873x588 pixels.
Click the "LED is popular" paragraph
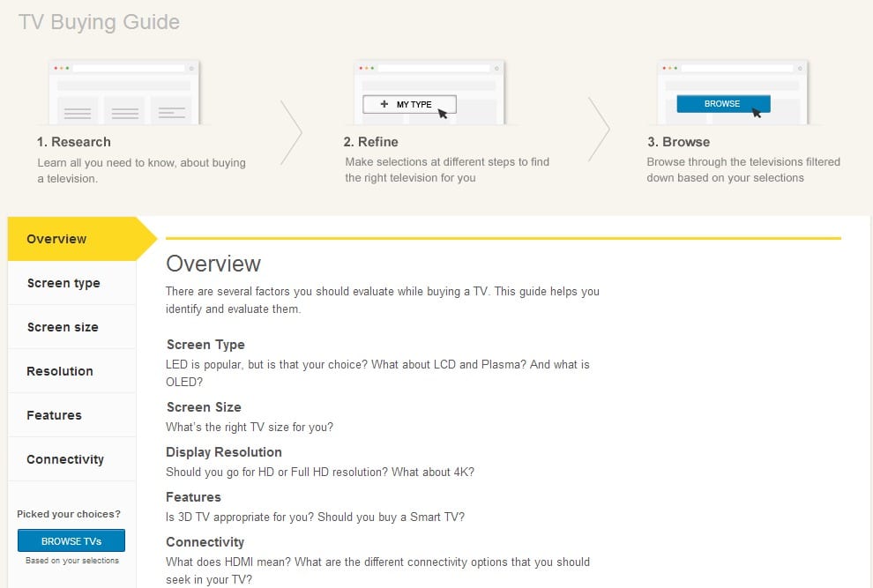point(377,373)
